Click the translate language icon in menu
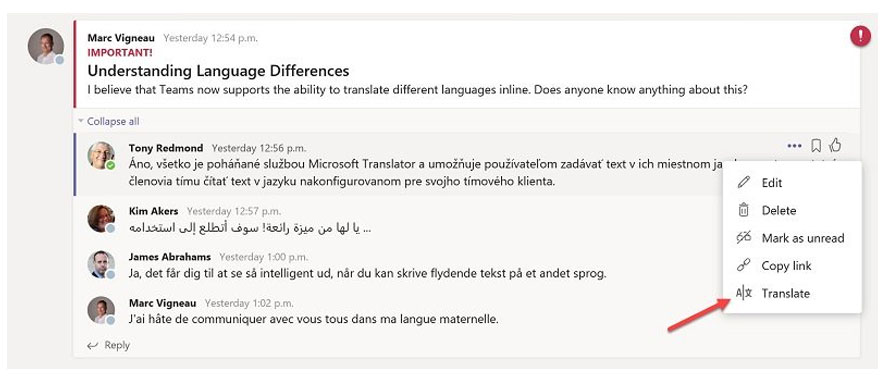Viewport: 881px width, 377px height. tap(743, 293)
